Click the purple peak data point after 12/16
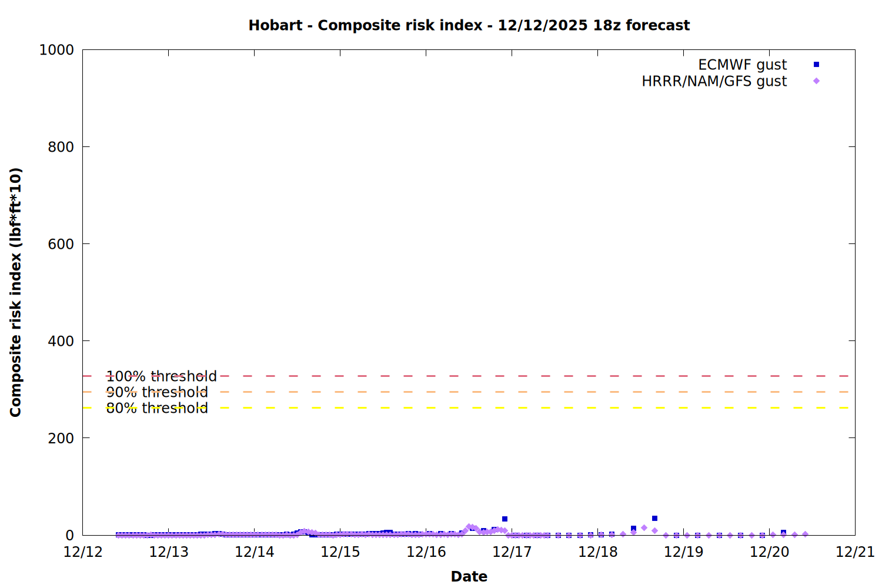Screen dimensions: 882x588 coord(469,527)
